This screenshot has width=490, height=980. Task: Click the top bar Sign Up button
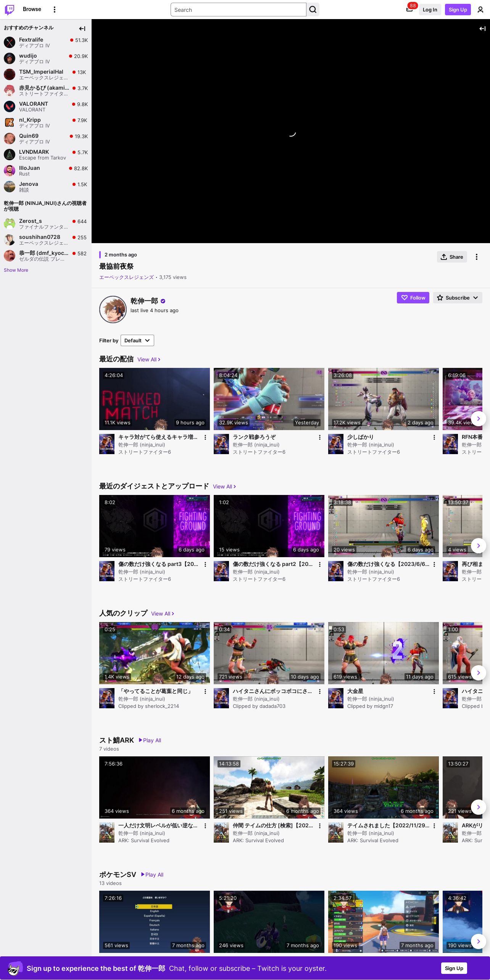click(x=458, y=10)
